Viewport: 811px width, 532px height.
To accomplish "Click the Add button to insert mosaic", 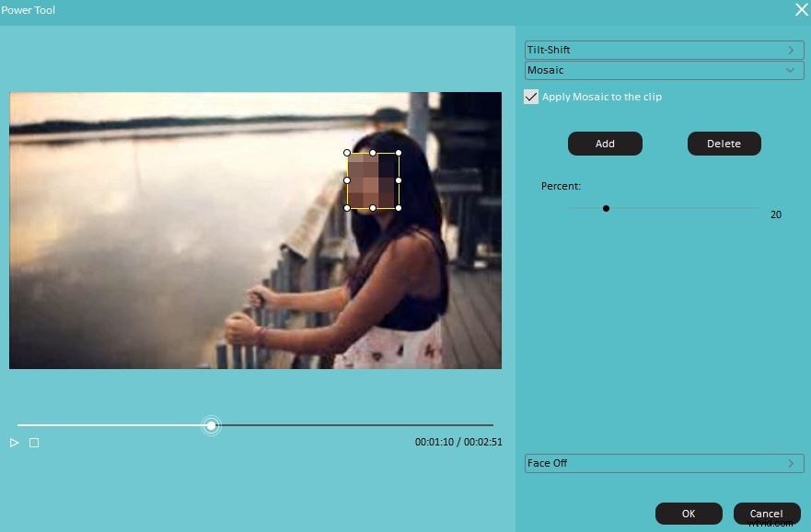I will click(605, 144).
